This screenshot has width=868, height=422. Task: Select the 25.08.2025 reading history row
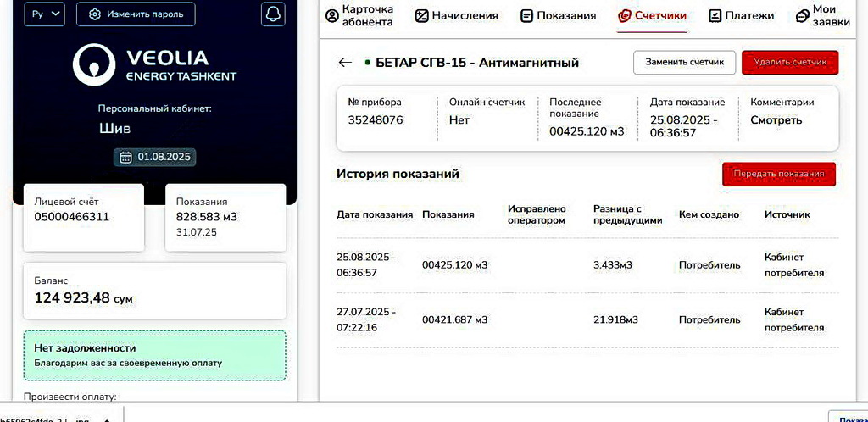coord(587,265)
